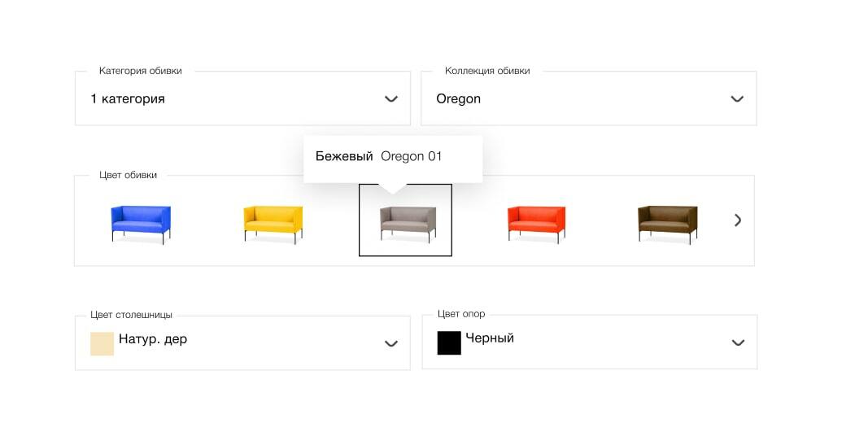Show next upholstery colors with right arrow
The height and width of the screenshot is (436, 868).
point(738,220)
